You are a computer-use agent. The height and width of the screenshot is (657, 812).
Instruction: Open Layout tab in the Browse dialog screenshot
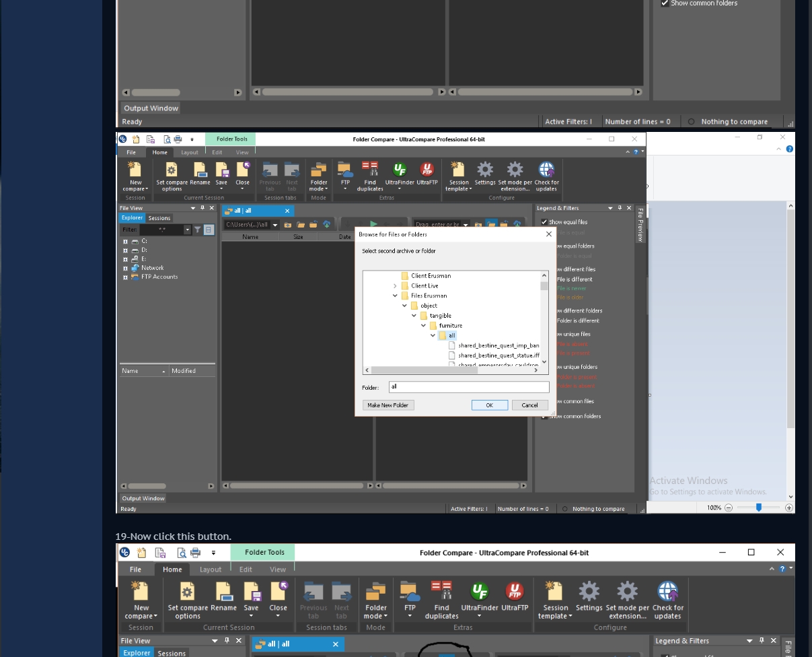click(x=190, y=153)
